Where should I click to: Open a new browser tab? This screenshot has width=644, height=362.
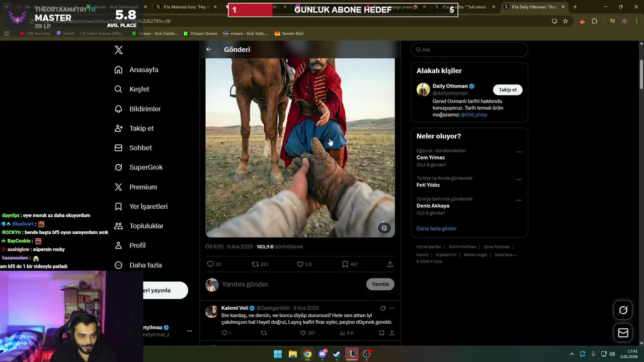click(x=575, y=7)
